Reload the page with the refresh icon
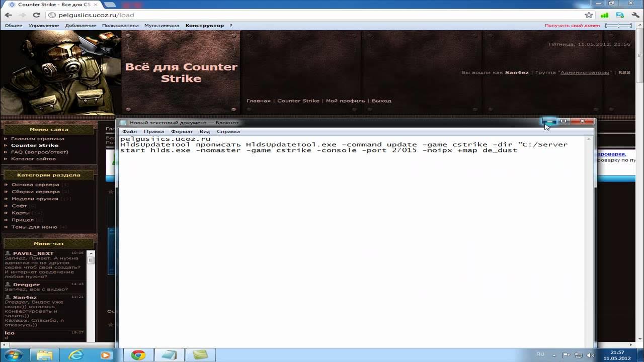Image resolution: width=644 pixels, height=362 pixels. (x=37, y=15)
